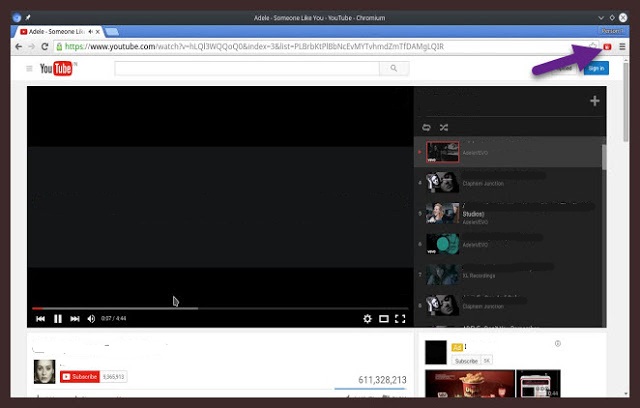Enter fullscreen video mode
The height and width of the screenshot is (408, 640).
pyautogui.click(x=400, y=319)
